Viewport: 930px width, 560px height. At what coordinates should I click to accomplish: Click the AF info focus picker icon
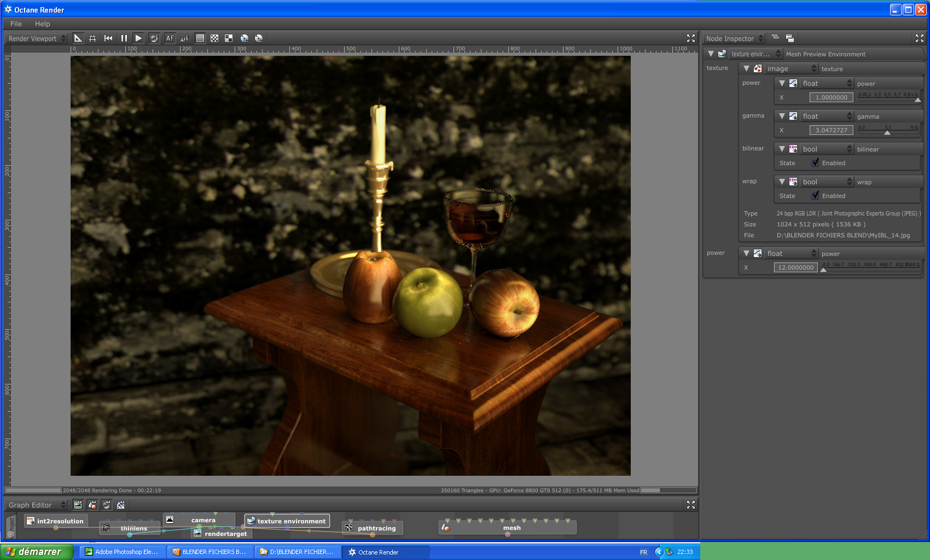tap(184, 38)
